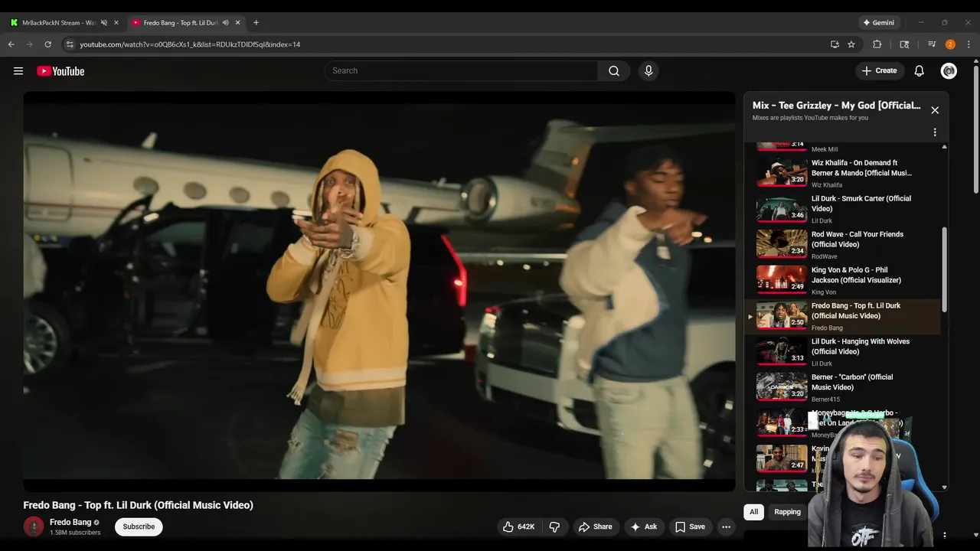Open more actions ellipsis under video
Viewport: 980px width, 551px height.
(726, 527)
